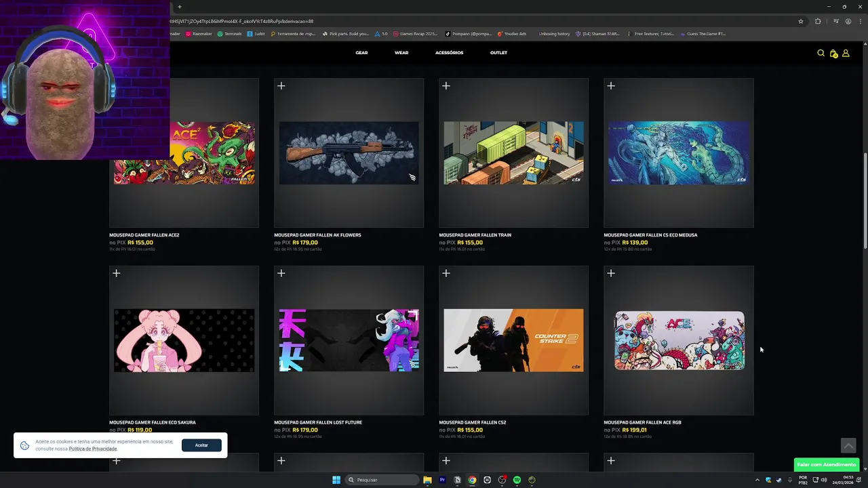This screenshot has width=868, height=488.
Task: Open File Explorer from taskbar
Action: pos(427,480)
